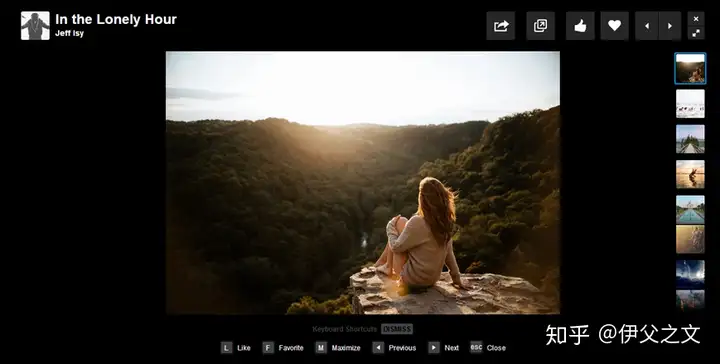Open Jeff Isy's avatar image
This screenshot has width=720, height=364.
(35, 26)
